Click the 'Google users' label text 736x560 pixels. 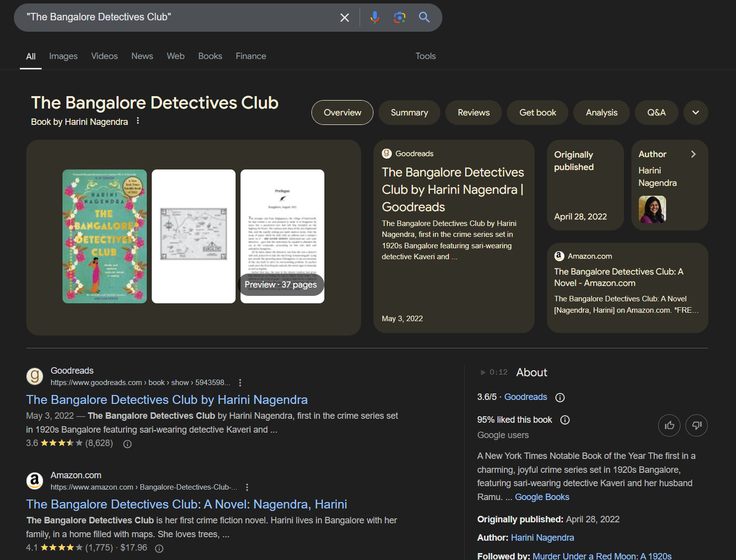(x=503, y=435)
